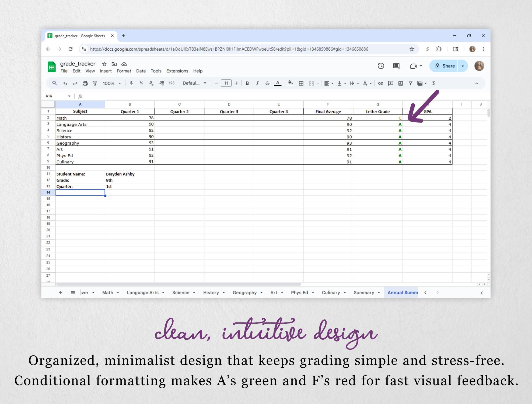Open the Data menu
The image size is (532, 404).
point(141,71)
